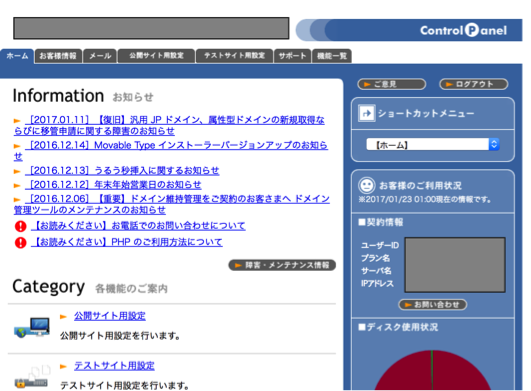
Task: Open the メール tab
Action: coord(100,56)
